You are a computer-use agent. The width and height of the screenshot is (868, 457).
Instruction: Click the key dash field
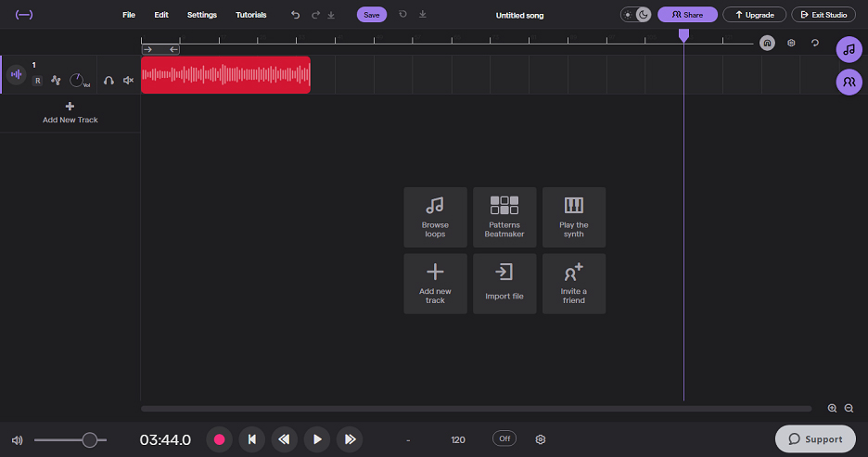[408, 440]
